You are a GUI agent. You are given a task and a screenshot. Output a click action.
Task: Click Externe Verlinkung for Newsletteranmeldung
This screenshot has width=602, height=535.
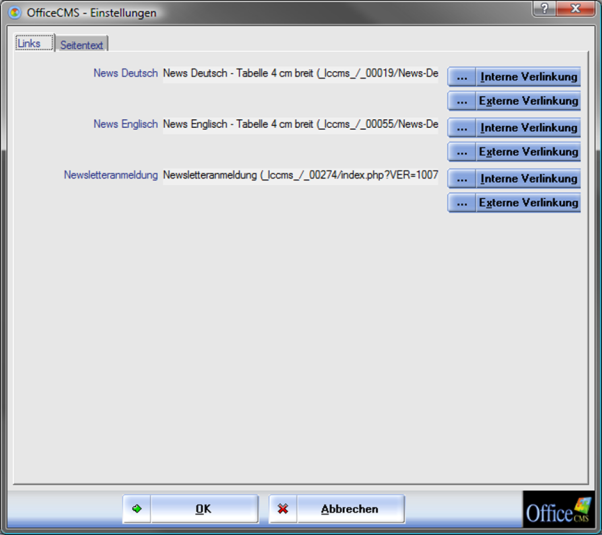[x=528, y=202]
